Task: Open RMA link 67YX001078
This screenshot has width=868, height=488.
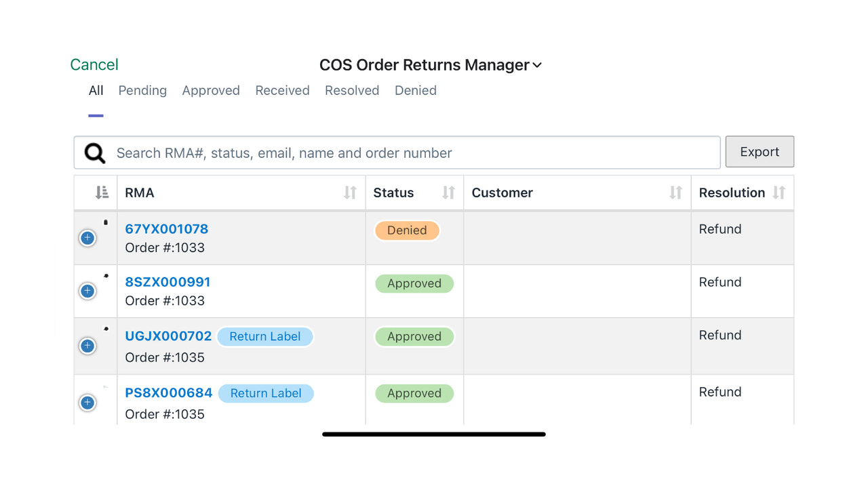Action: 167,229
